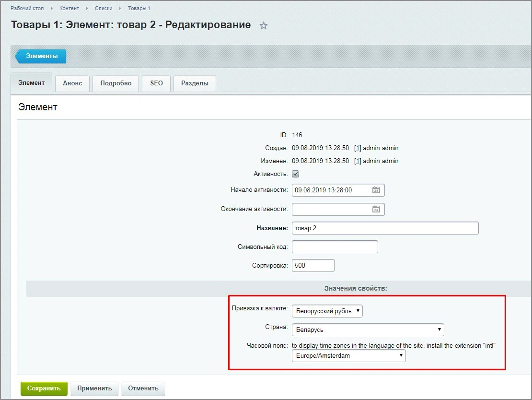Open Списки breadcrumb link
The width and height of the screenshot is (532, 400).
(104, 8)
